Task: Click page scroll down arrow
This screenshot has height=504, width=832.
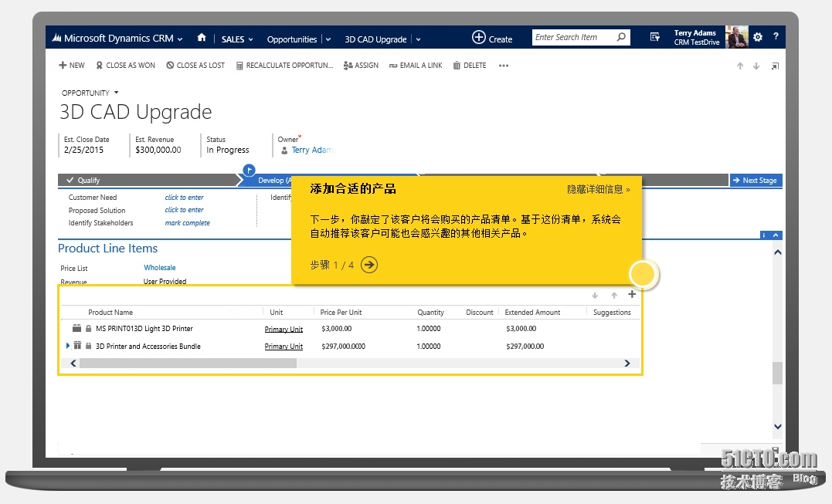Action: tap(777, 426)
